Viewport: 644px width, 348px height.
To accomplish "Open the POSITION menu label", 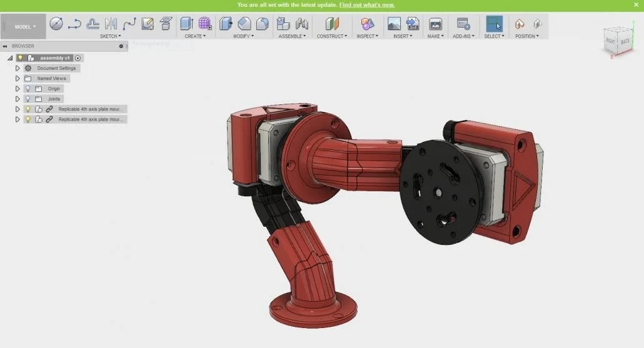I will (526, 36).
